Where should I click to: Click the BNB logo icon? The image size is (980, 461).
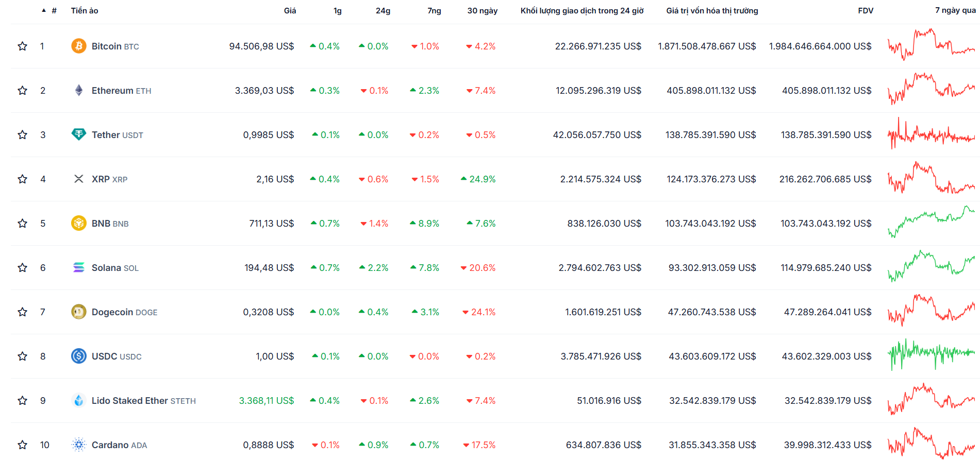[x=79, y=224]
